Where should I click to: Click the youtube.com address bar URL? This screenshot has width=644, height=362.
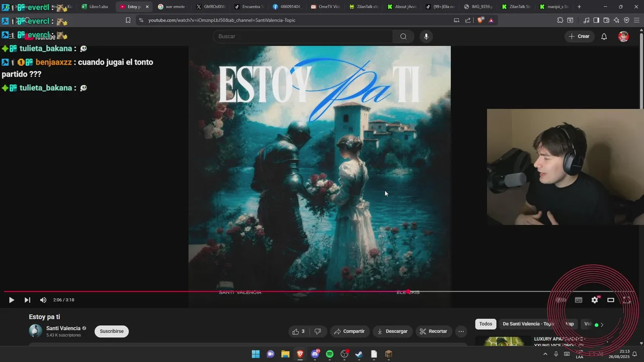222,20
